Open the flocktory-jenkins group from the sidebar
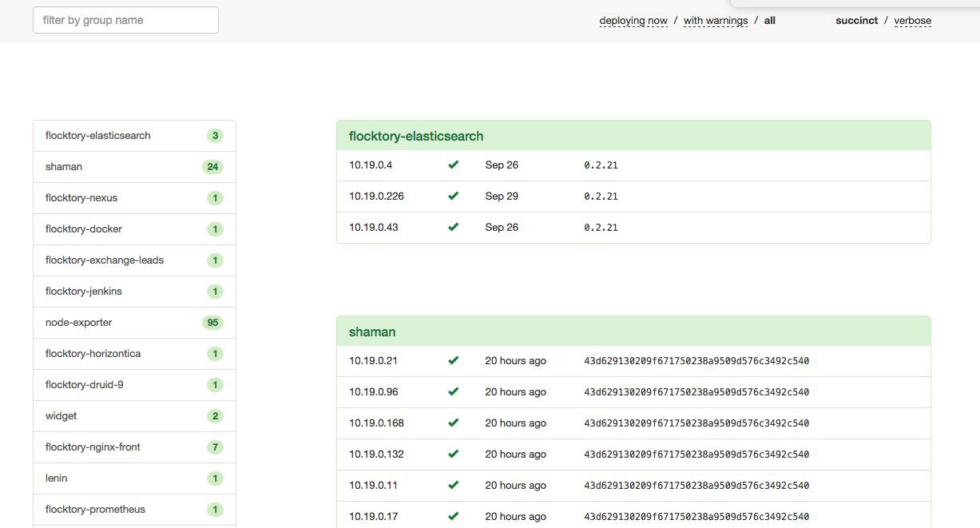This screenshot has width=980, height=528. click(x=84, y=292)
